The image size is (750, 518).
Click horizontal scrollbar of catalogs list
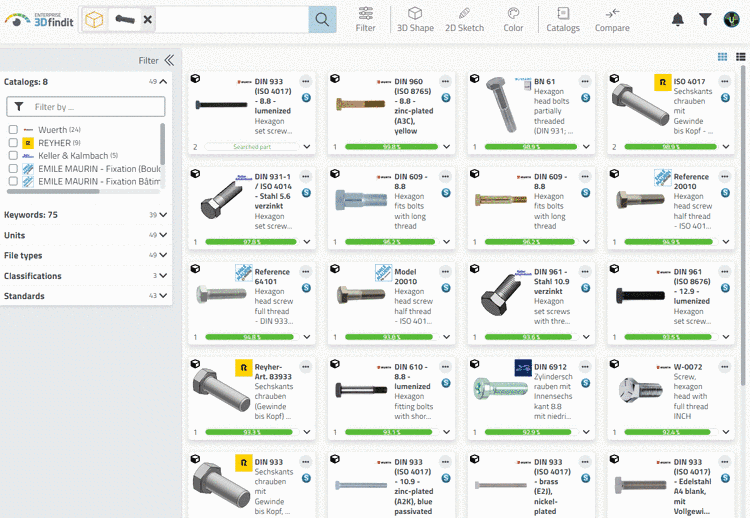(53, 191)
